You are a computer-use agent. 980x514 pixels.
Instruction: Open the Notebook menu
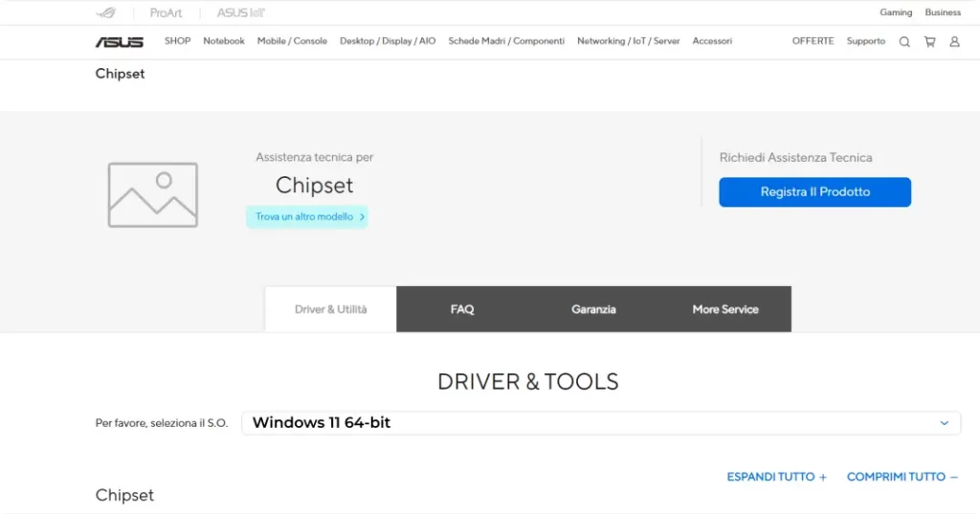tap(224, 41)
